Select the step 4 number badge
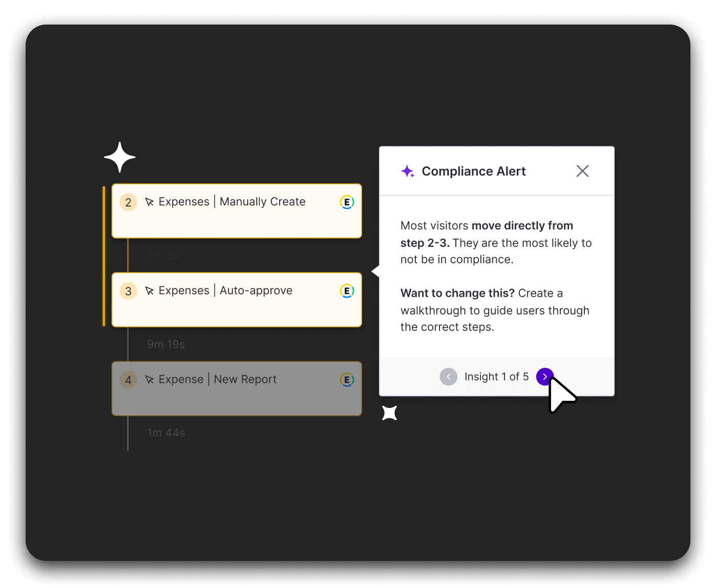Viewport: 715px width, 588px height. pyautogui.click(x=128, y=380)
